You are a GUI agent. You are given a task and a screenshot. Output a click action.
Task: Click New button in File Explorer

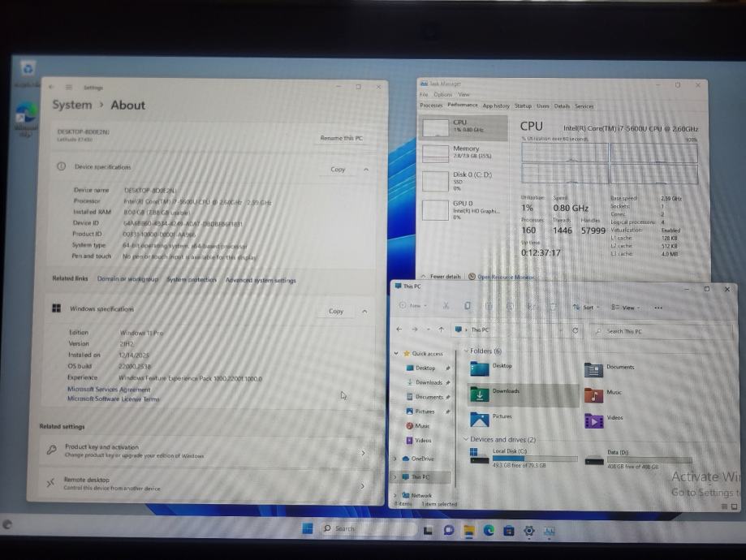(x=413, y=305)
